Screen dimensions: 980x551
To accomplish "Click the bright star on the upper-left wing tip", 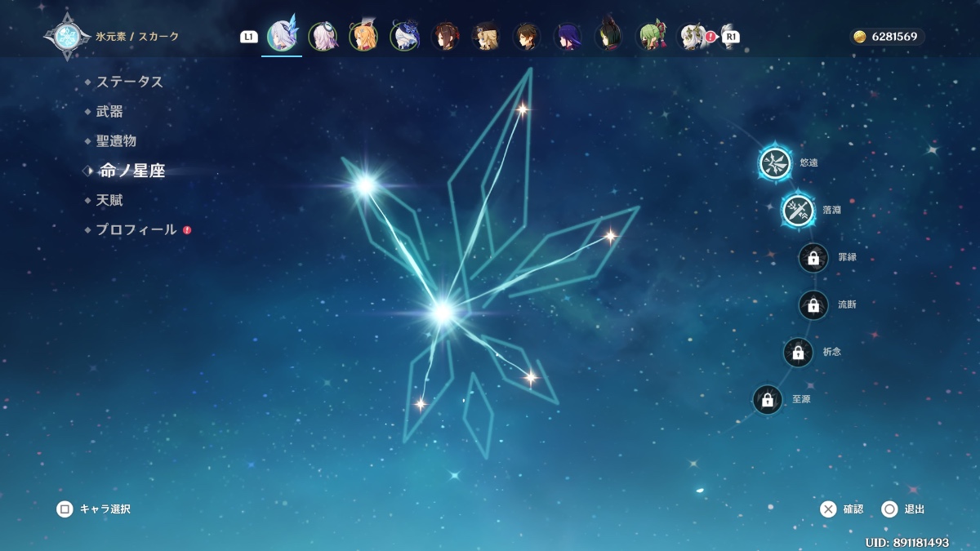I will click(364, 185).
